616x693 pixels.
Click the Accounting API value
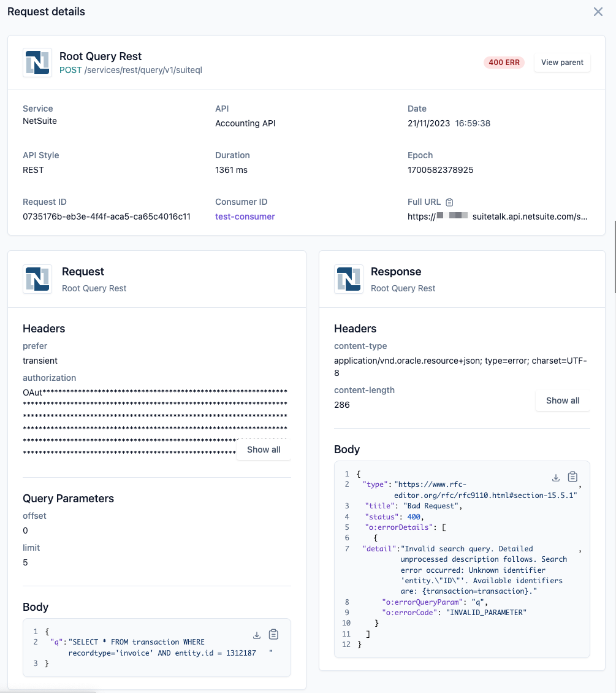[245, 123]
